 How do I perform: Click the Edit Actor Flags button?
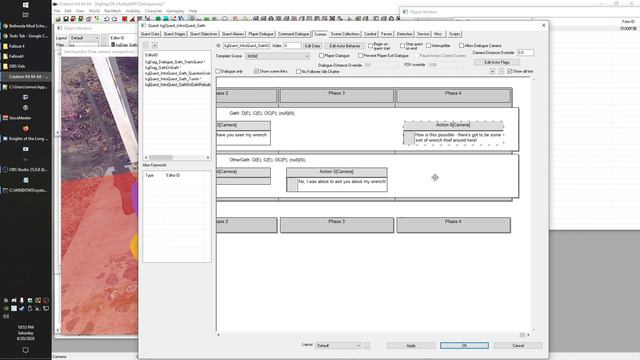pyautogui.click(x=497, y=62)
